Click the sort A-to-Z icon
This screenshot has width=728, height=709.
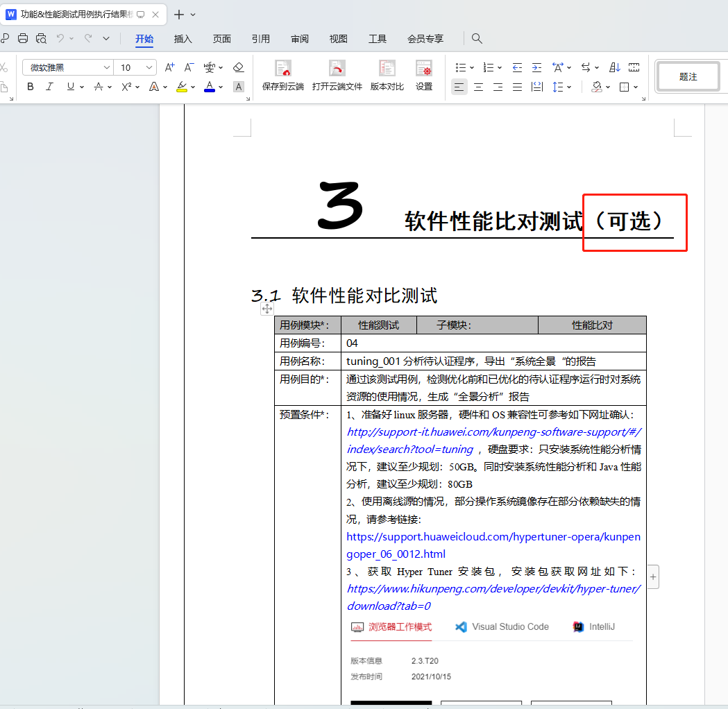615,68
